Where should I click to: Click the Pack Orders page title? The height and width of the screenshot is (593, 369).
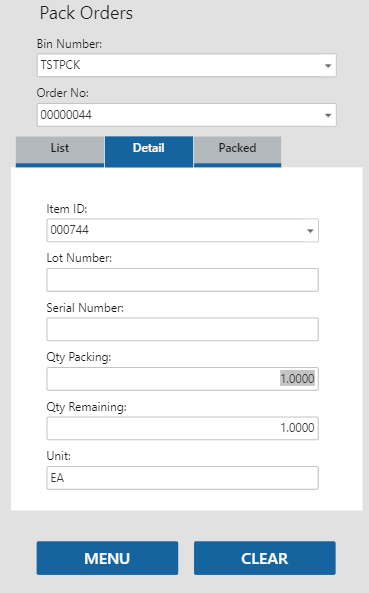86,13
